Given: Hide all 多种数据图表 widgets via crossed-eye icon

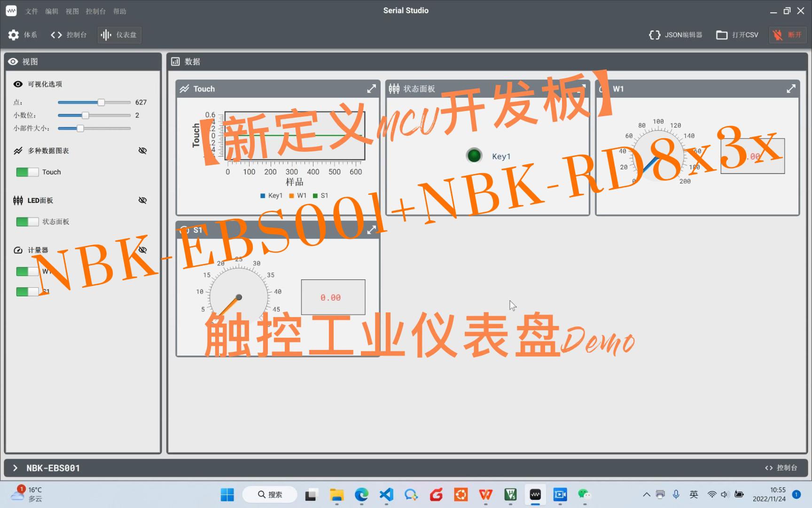Looking at the screenshot, I should pyautogui.click(x=143, y=151).
